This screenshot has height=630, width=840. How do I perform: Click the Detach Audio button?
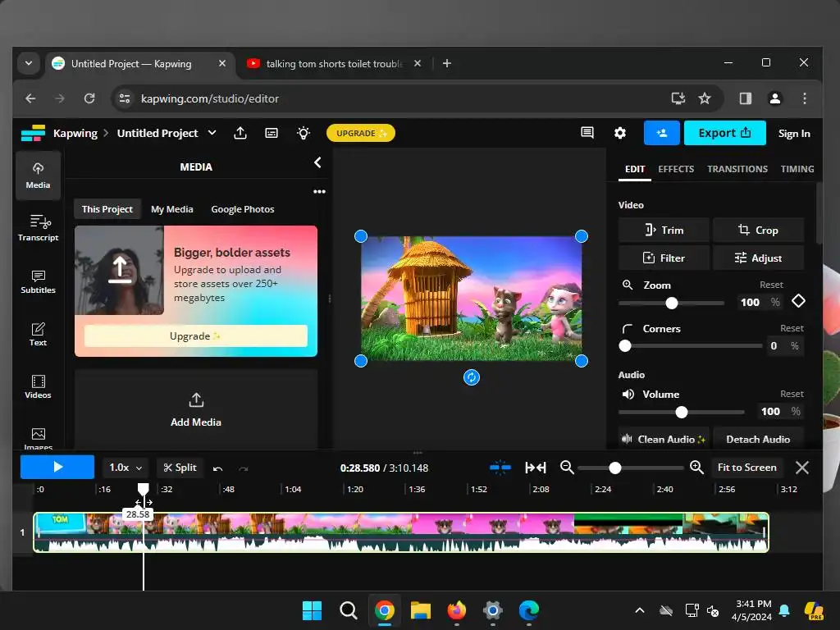click(x=758, y=439)
